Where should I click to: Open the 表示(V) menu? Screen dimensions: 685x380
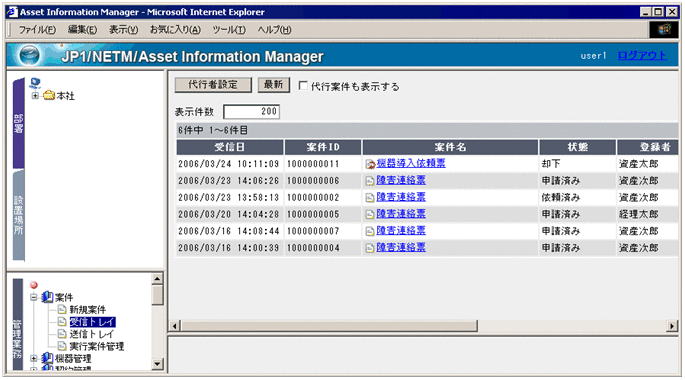click(x=123, y=30)
